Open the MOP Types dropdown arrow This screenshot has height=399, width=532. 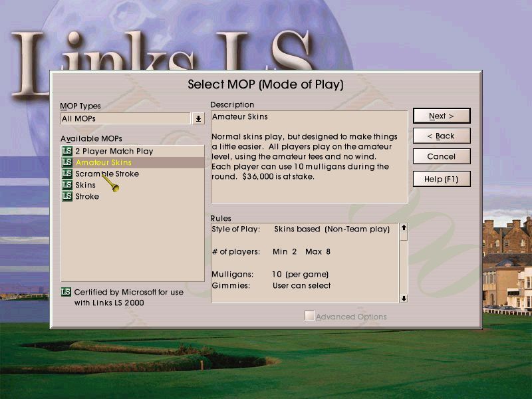pyautogui.click(x=198, y=118)
